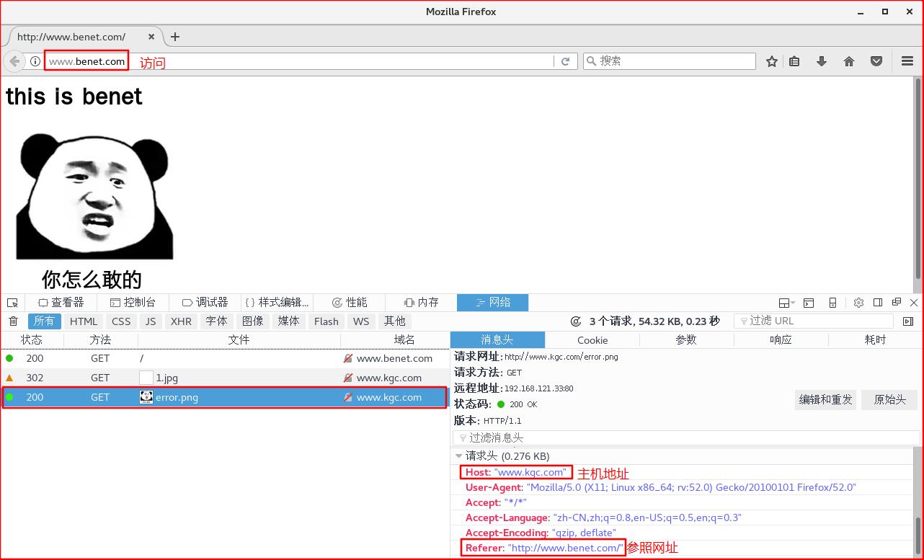This screenshot has width=924, height=560.
Task: Open the 内存 memory tab
Action: (x=421, y=303)
